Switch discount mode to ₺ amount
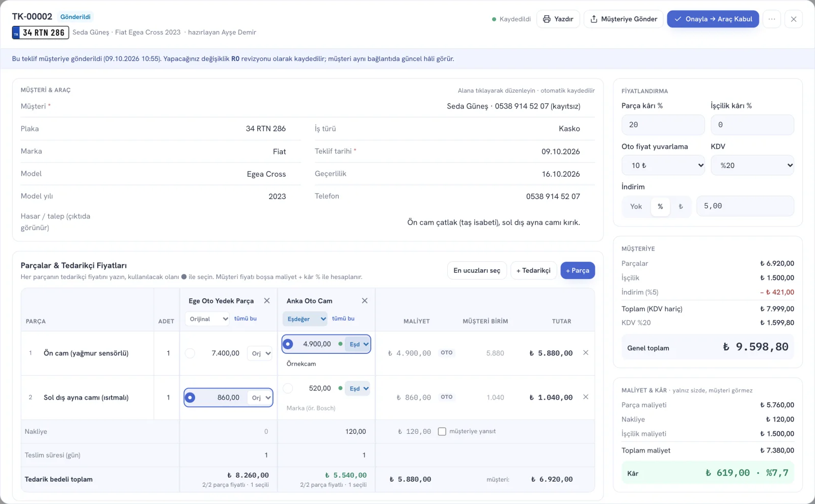815x504 pixels. (x=681, y=206)
